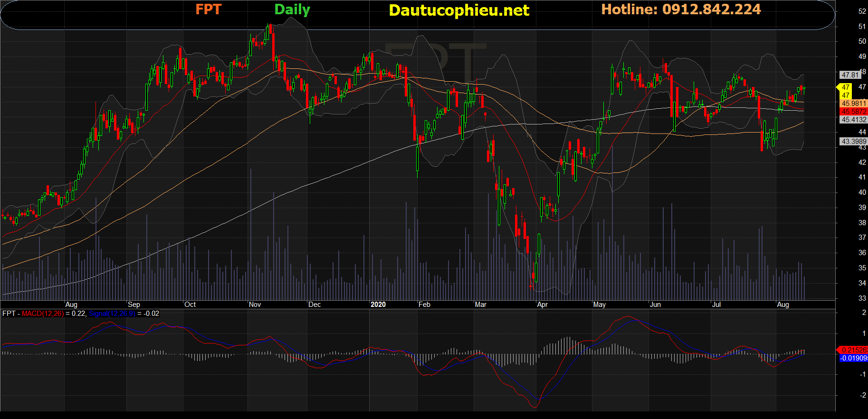Image resolution: width=868 pixels, height=419 pixels.
Task: Click the 47.81 upper band price tag
Action: click(x=850, y=75)
